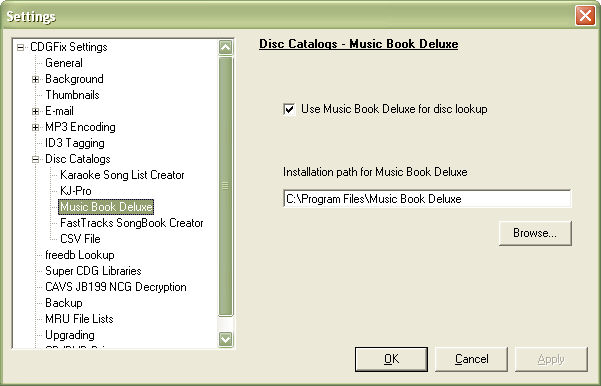The image size is (601, 386).
Task: Select Background settings item
Action: tap(74, 79)
